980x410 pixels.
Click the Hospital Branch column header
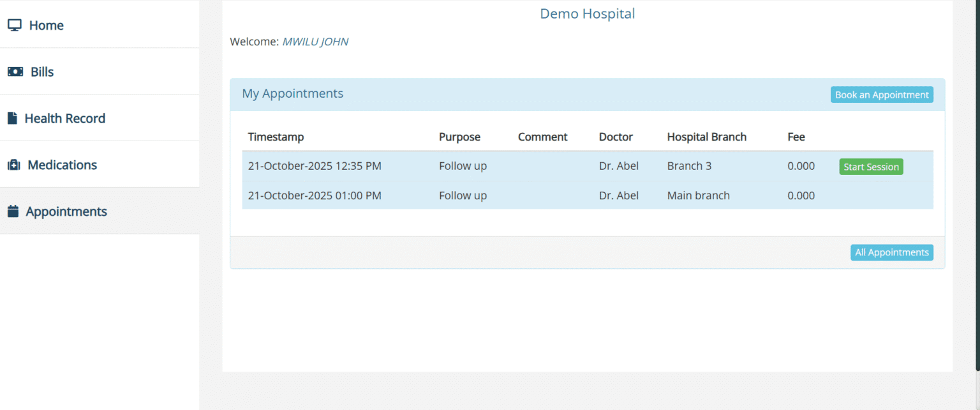tap(706, 137)
